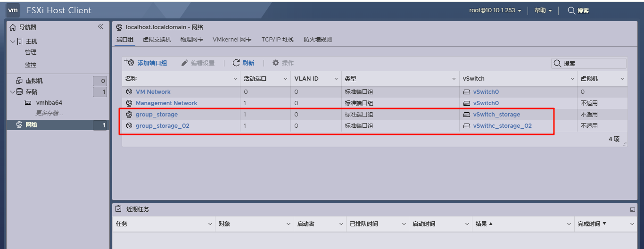Viewport: 644px width, 249px height.
Task: Switch to the Firewall Rules tab
Action: (317, 40)
